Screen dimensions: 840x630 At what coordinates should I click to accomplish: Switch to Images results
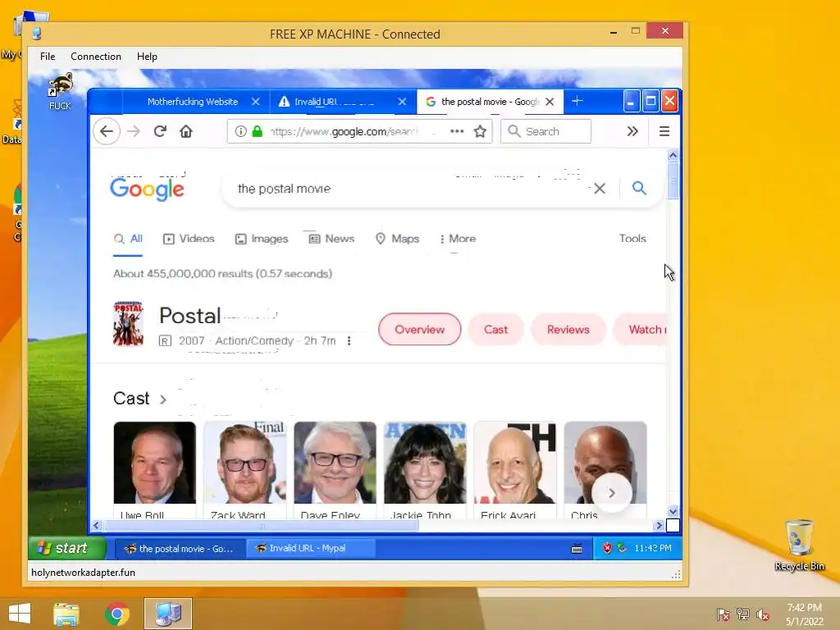pos(262,239)
